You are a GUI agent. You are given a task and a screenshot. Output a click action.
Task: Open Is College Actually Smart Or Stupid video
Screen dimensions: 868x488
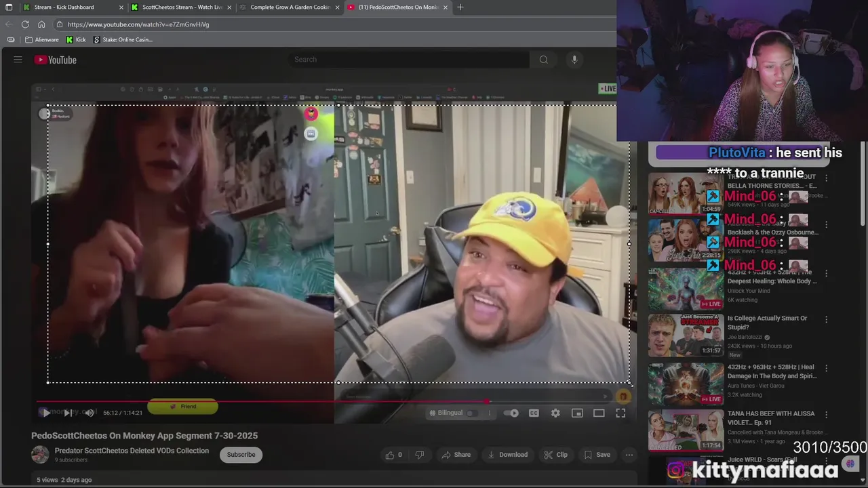point(767,323)
